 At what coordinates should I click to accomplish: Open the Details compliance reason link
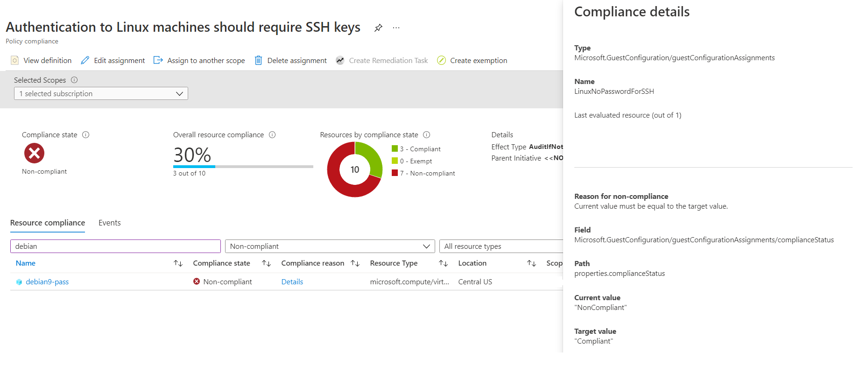click(x=292, y=282)
